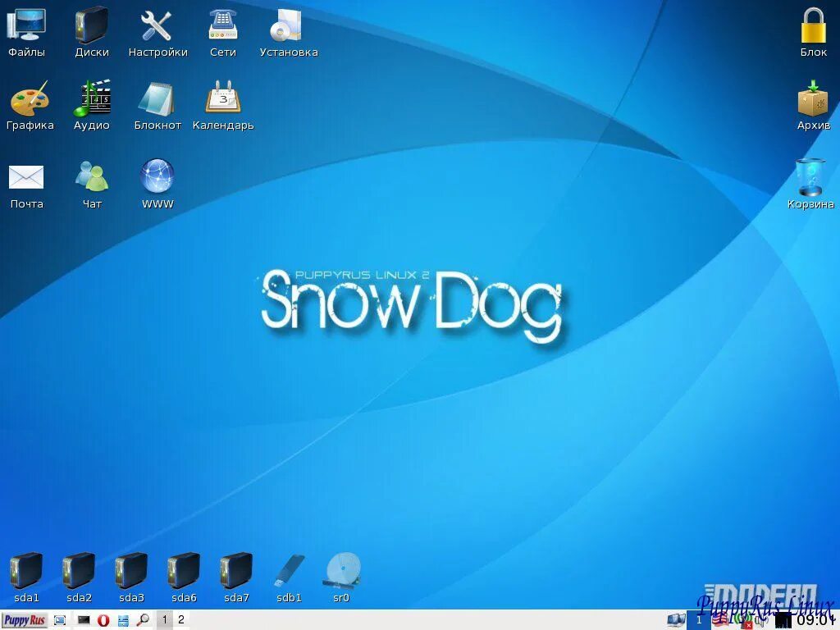Click the sda7 drive icon

(x=236, y=577)
